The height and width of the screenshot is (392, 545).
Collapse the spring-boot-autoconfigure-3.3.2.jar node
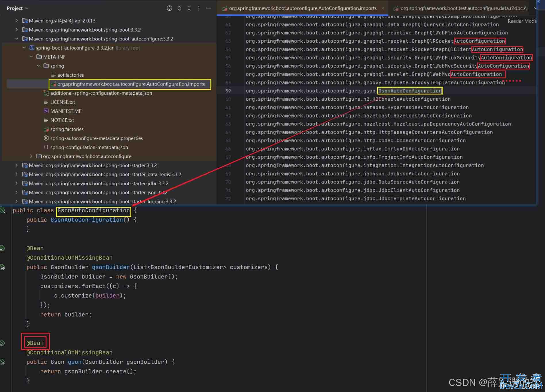24,48
